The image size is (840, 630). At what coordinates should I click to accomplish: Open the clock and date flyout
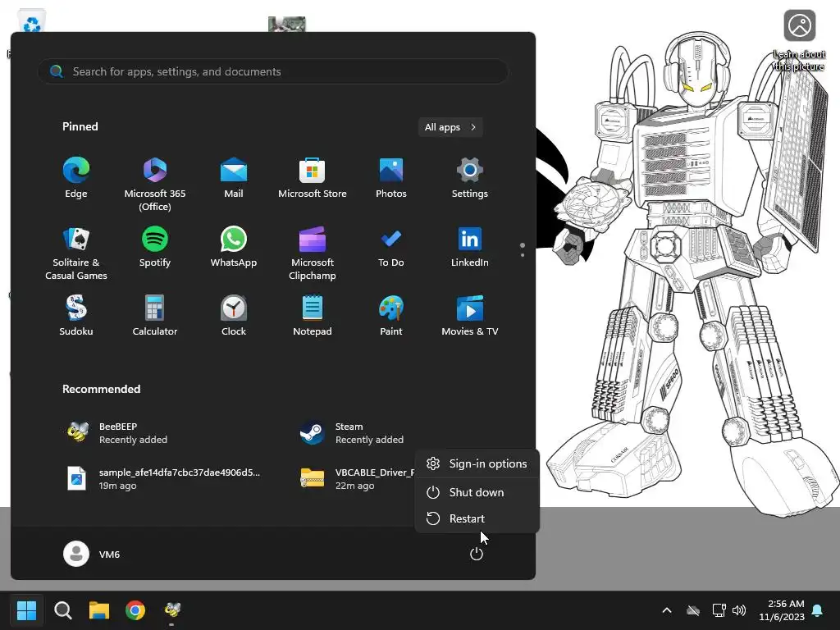782,610
